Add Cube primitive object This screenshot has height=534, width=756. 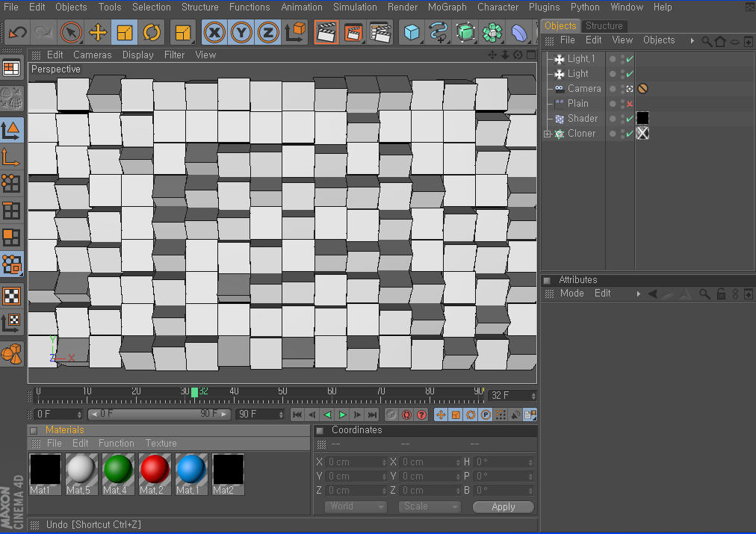412,32
